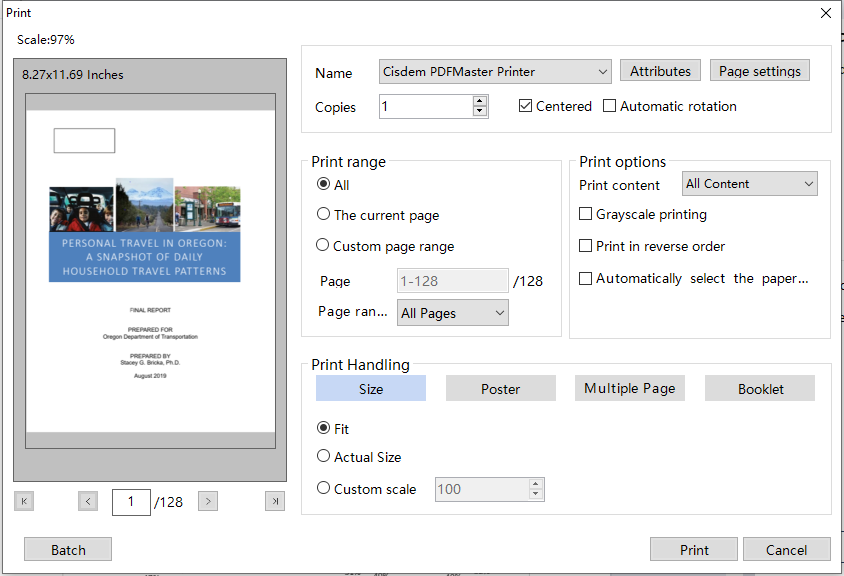Jump to last preview page
Screen dimensions: 844x576
pyautogui.click(x=275, y=501)
